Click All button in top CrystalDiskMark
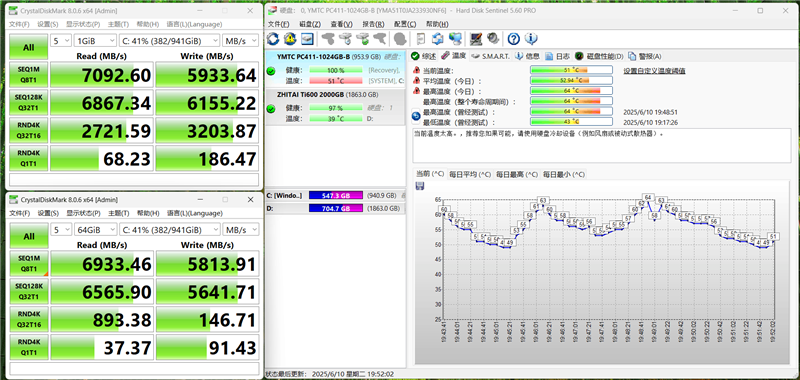Screen dimensions: 800x380 click(29, 47)
